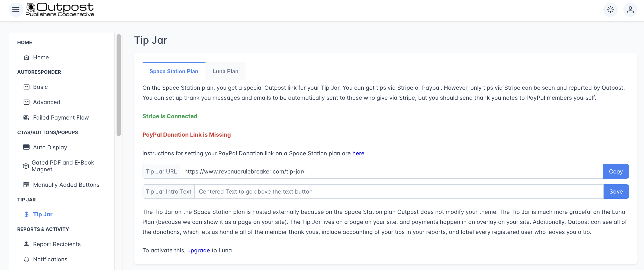Toggle the light/dark theme sun icon
Image resolution: width=644 pixels, height=270 pixels.
(x=610, y=10)
